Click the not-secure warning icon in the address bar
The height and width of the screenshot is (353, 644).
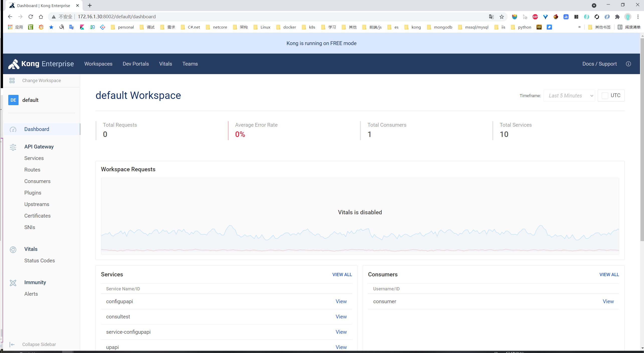(x=54, y=17)
